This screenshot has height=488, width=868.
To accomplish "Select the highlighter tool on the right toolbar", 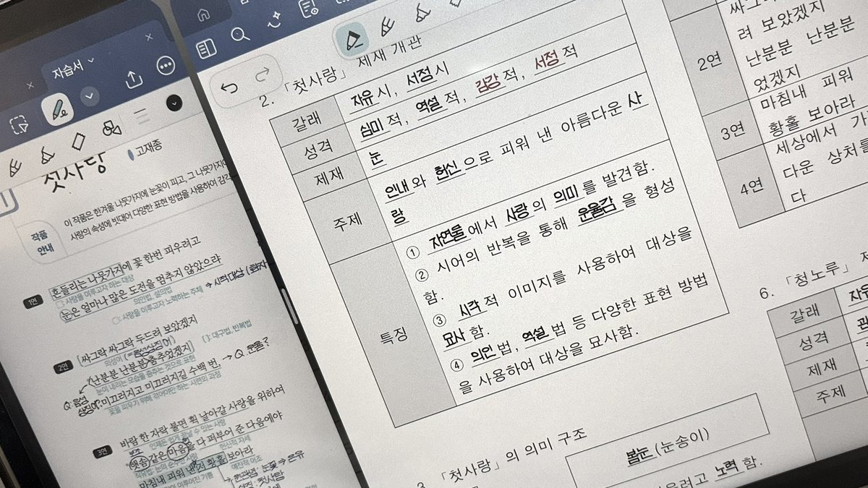I will click(421, 13).
